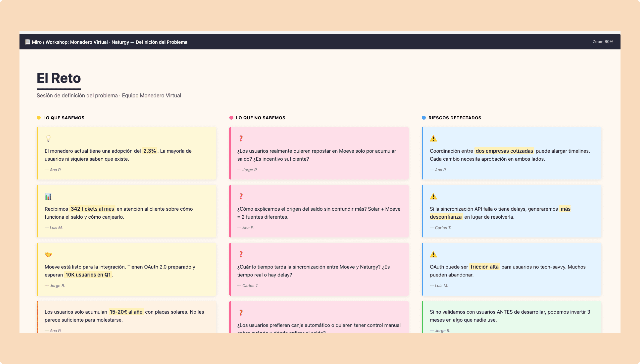Click question mark on sincronización time note
This screenshot has width=640, height=364.
[x=241, y=255]
